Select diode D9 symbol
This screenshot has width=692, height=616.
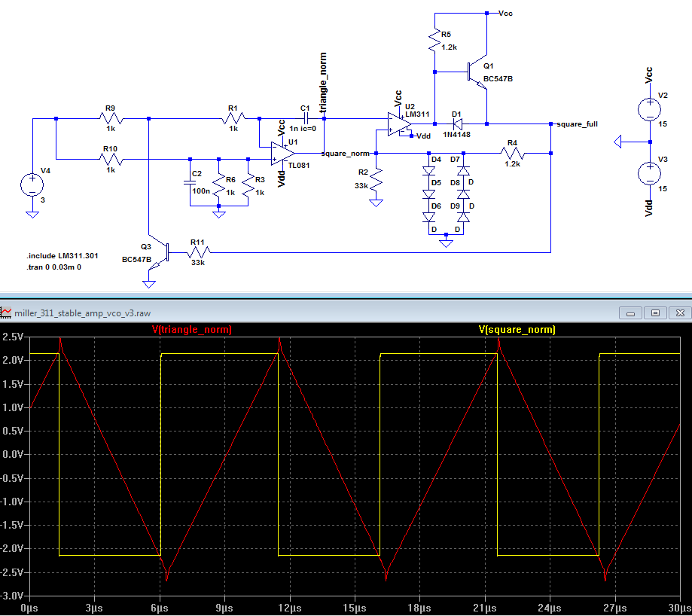coord(463,217)
